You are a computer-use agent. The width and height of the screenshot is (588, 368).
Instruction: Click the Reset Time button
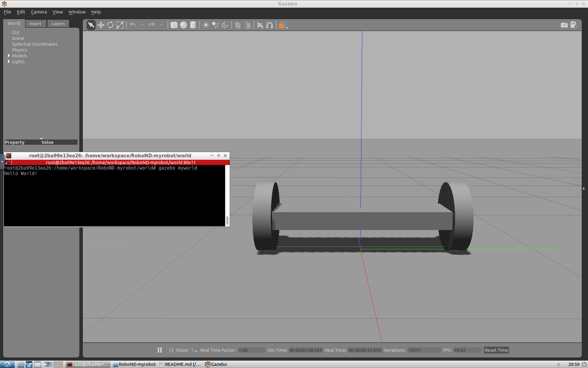click(x=496, y=350)
